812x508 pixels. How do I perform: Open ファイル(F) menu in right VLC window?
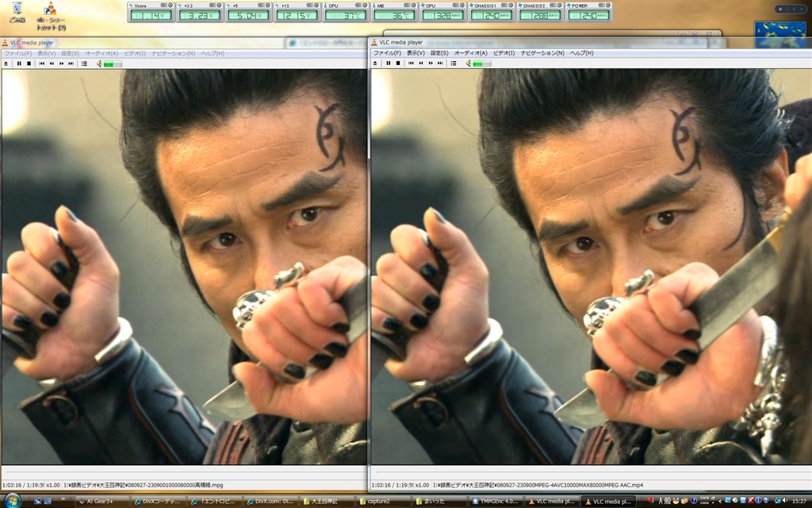tap(387, 53)
